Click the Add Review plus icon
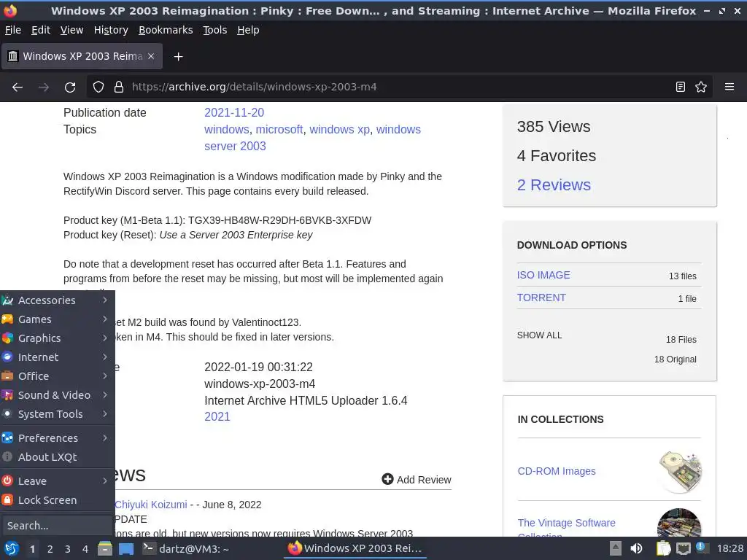 click(388, 479)
